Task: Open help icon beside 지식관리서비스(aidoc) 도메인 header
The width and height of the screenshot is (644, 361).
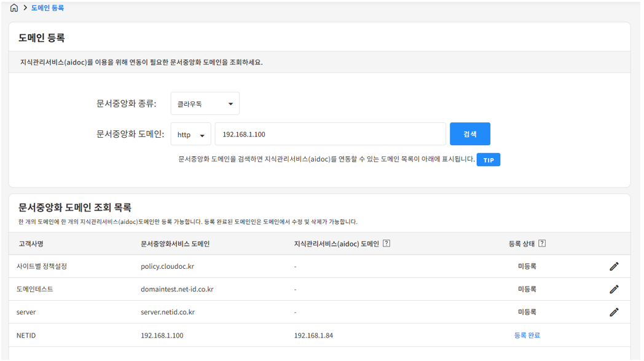Action: coord(387,244)
